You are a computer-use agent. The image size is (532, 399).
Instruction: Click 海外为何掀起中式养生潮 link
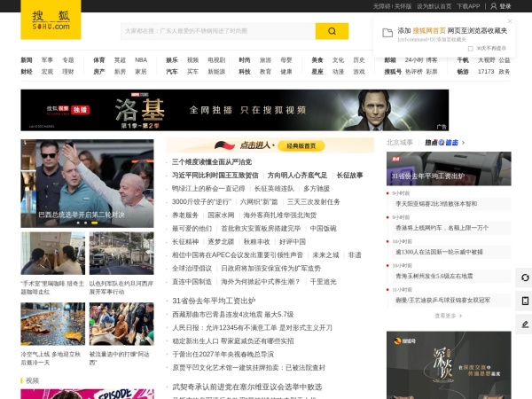261,282
